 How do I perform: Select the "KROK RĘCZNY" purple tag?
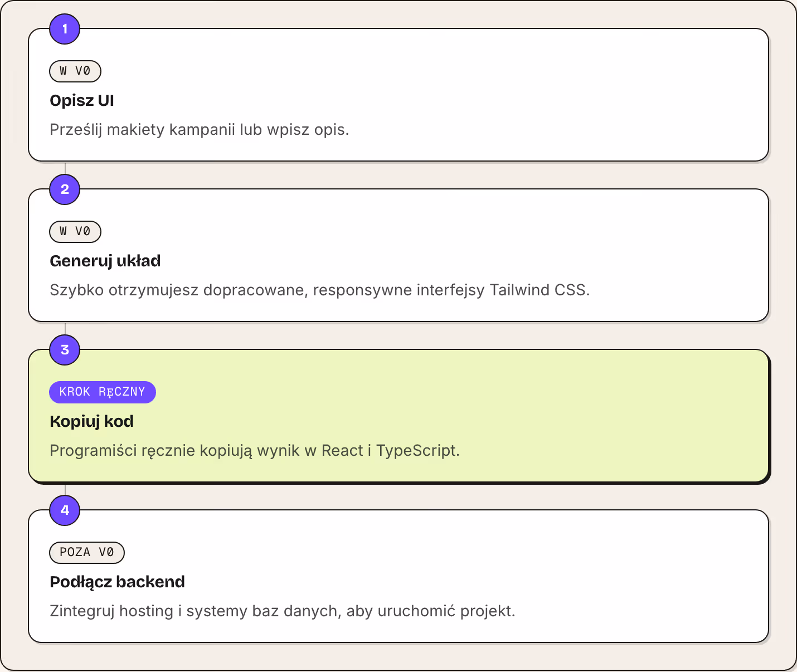103,392
